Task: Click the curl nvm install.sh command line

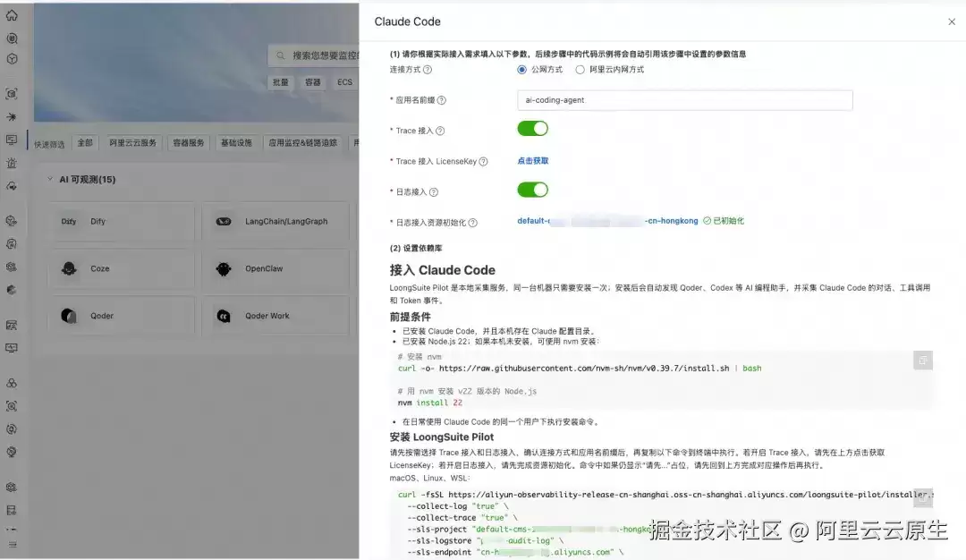Action: click(x=580, y=369)
